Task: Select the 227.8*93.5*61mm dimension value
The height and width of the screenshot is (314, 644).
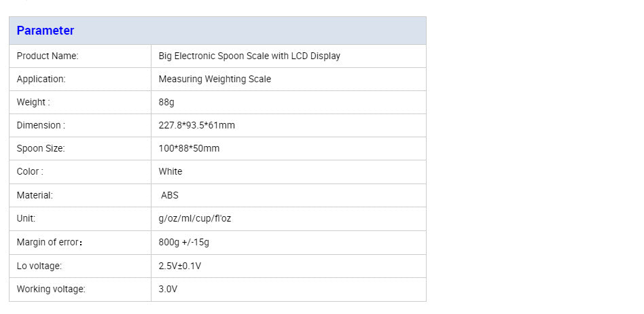Action: [197, 125]
